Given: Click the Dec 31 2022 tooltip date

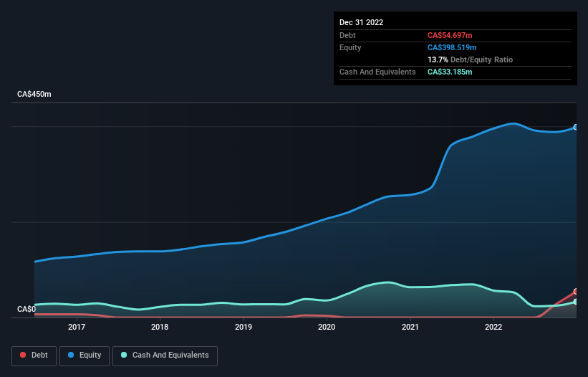Looking at the screenshot, I should coord(361,22).
